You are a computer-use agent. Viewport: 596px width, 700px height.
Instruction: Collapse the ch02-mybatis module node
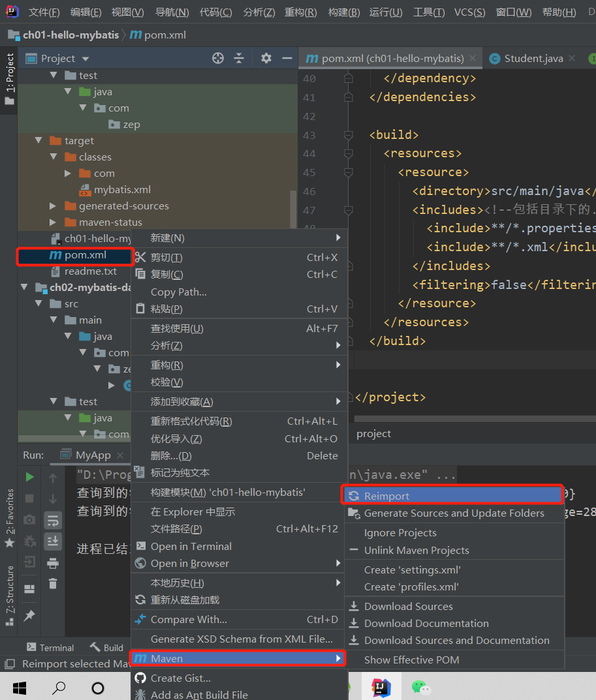coord(25,288)
